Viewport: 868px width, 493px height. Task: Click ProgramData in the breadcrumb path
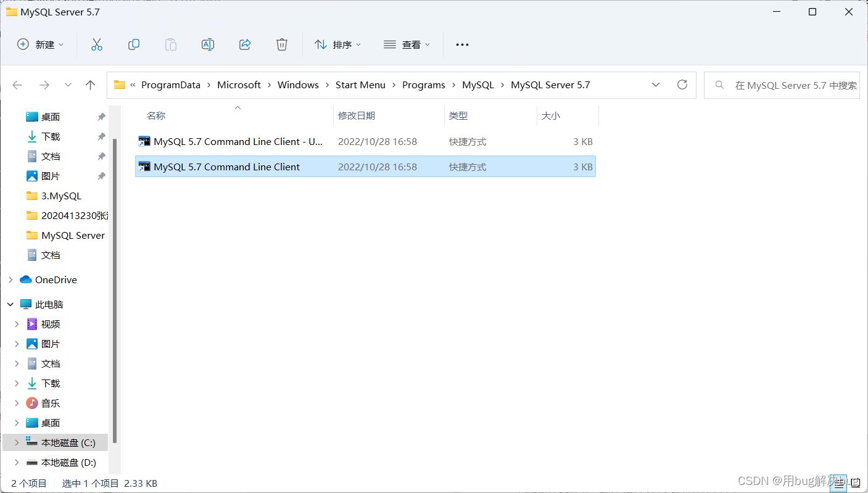(171, 85)
